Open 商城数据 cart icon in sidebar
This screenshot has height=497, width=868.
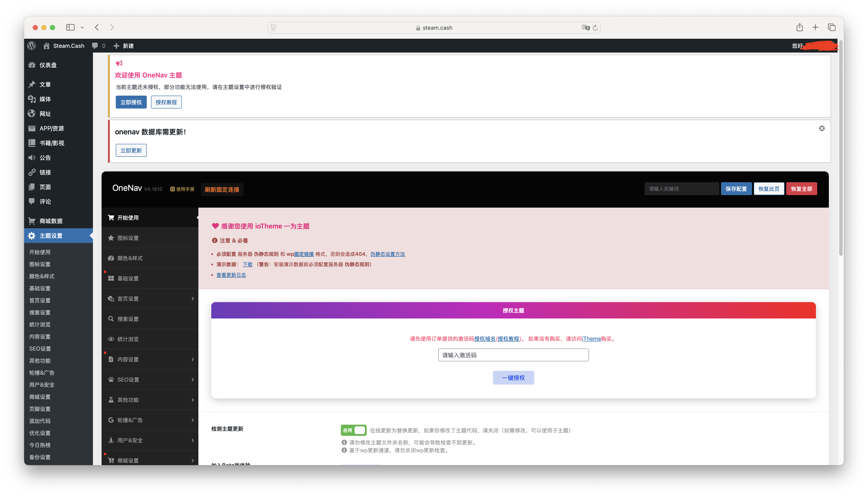(x=32, y=221)
